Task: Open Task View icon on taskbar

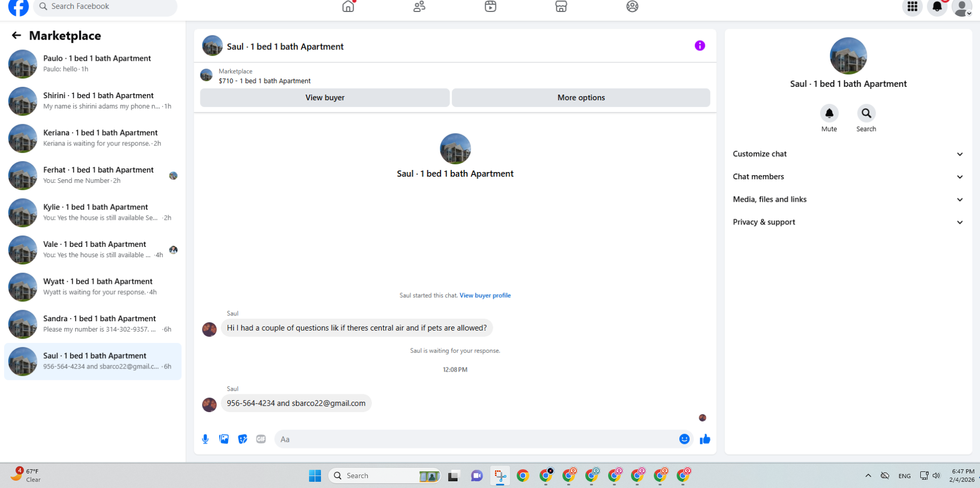Action: 454,476
